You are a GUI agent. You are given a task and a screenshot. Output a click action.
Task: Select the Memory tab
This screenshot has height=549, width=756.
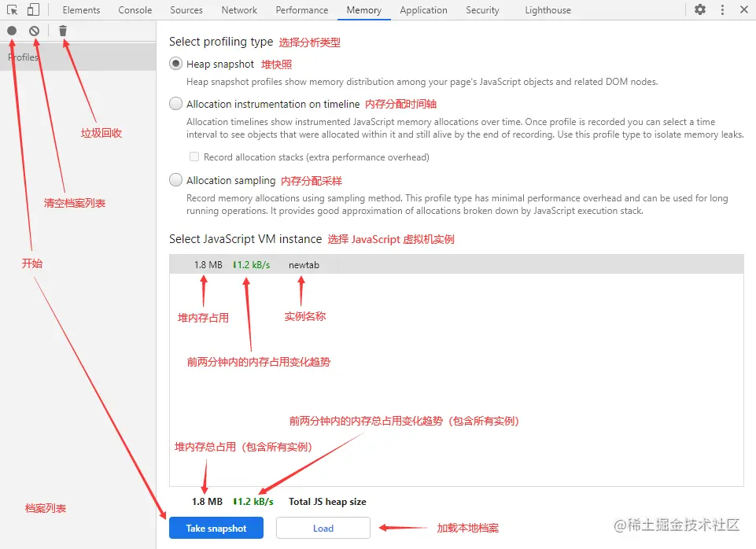pyautogui.click(x=364, y=10)
